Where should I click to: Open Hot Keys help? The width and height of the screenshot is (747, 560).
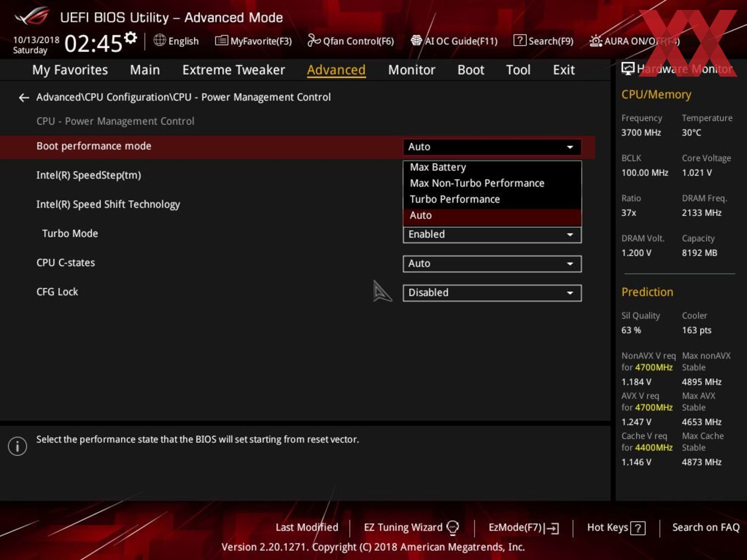(616, 528)
